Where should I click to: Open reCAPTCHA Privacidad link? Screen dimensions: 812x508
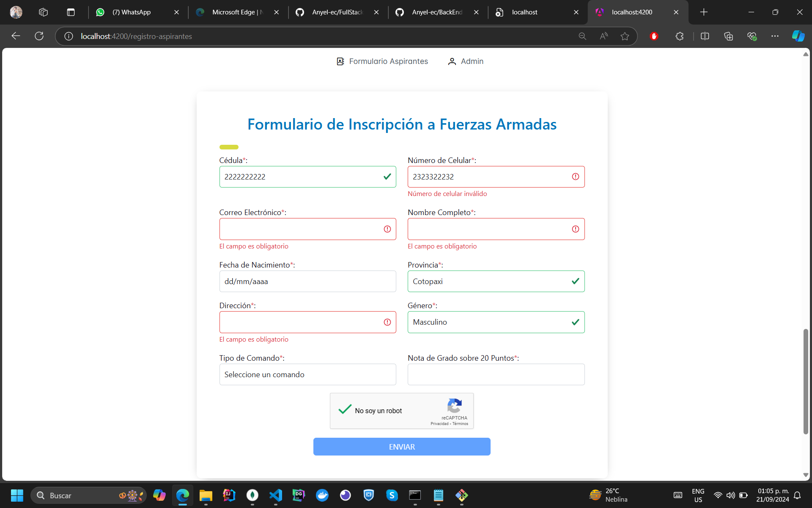click(x=439, y=424)
